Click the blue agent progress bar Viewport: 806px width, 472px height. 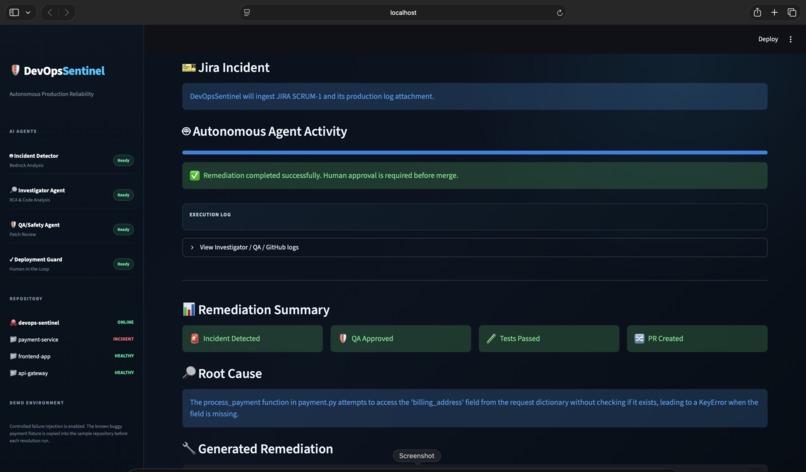[474, 152]
